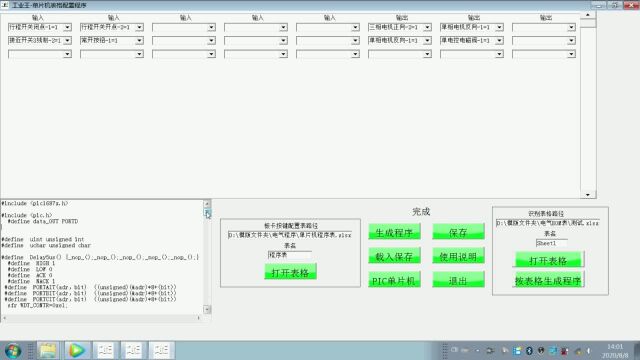Image resolution: width=640 pixels, height=360 pixels.
Task: Open the 三相电机正向 output dropdown
Action: 427,27
